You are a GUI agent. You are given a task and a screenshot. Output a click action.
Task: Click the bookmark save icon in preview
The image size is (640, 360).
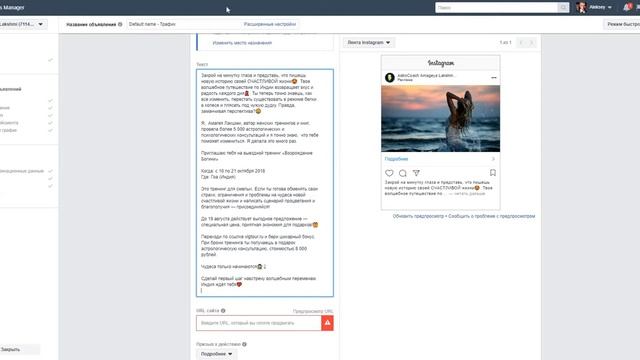[x=493, y=173]
